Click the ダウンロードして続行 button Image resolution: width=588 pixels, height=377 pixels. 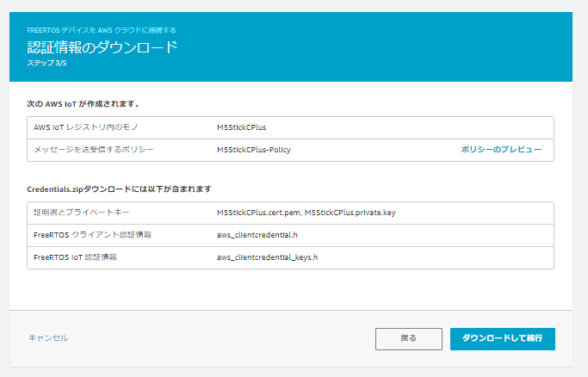(x=503, y=339)
